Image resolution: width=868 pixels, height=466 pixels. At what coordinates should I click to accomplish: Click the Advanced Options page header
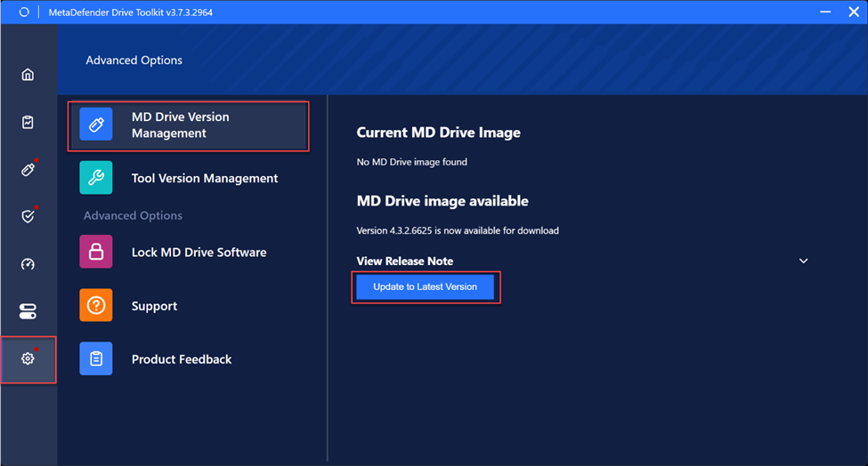[134, 60]
